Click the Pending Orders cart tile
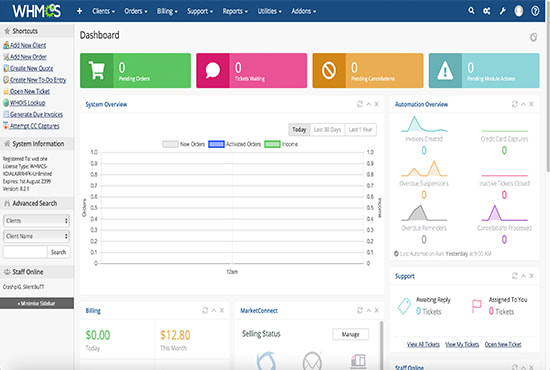Image resolution: width=550 pixels, height=370 pixels. pyautogui.click(x=135, y=70)
